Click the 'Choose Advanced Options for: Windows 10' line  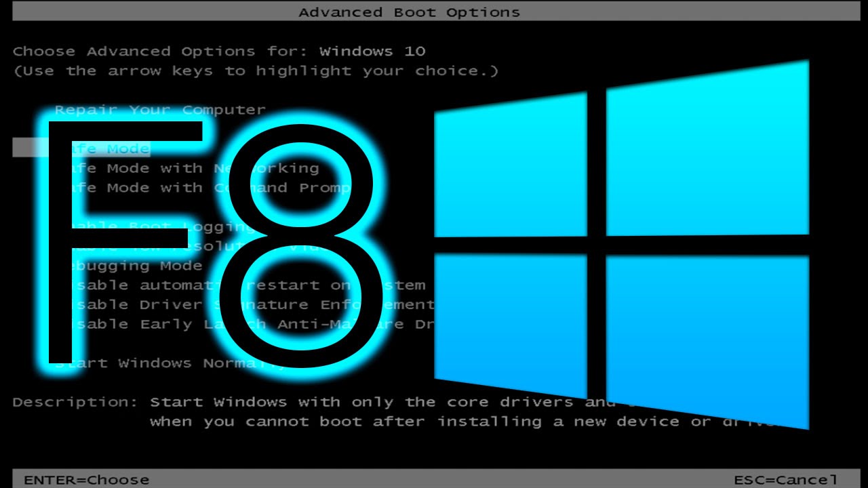219,52
